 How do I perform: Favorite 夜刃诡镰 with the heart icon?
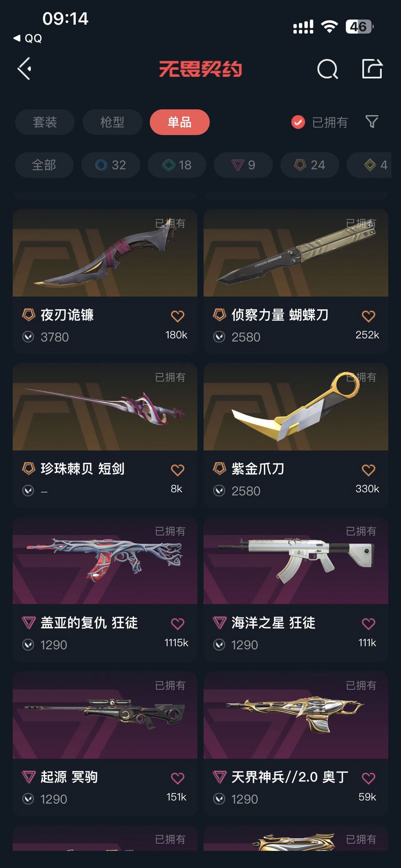coord(177,316)
